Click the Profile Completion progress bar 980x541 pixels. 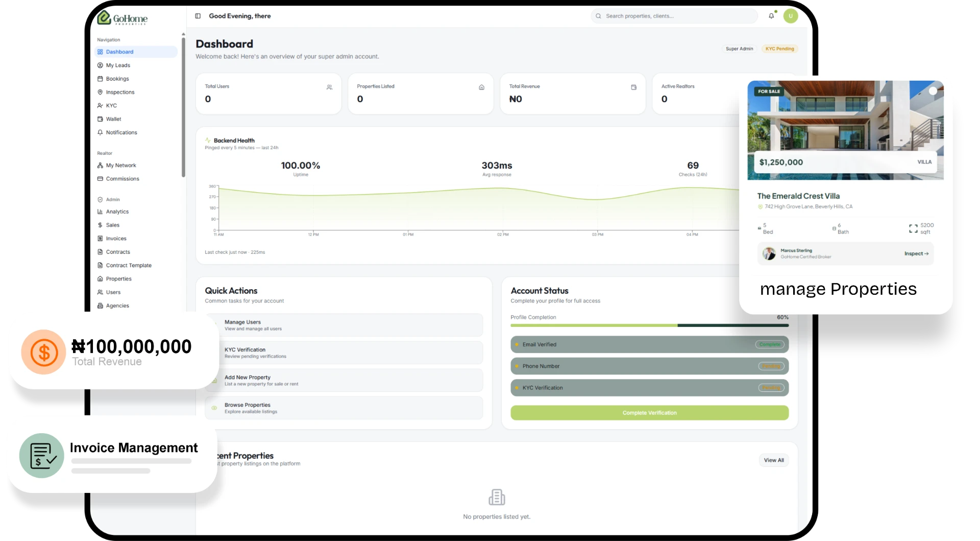tap(649, 325)
